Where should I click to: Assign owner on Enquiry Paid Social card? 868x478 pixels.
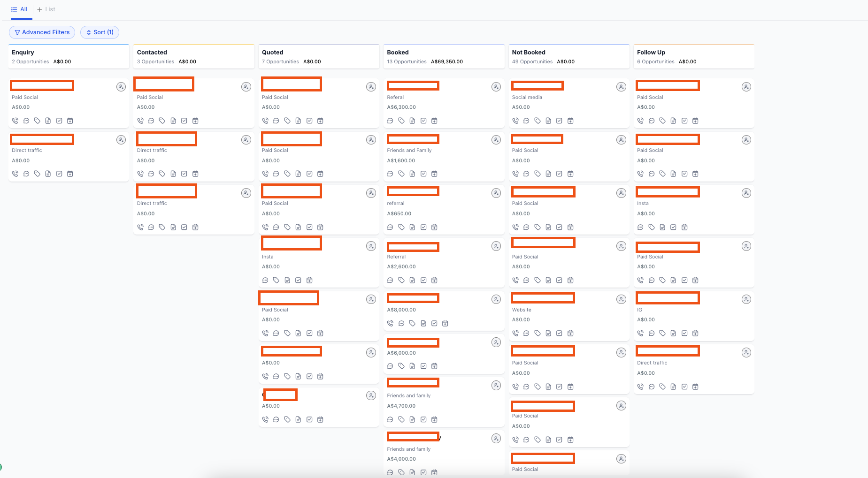[x=121, y=87]
